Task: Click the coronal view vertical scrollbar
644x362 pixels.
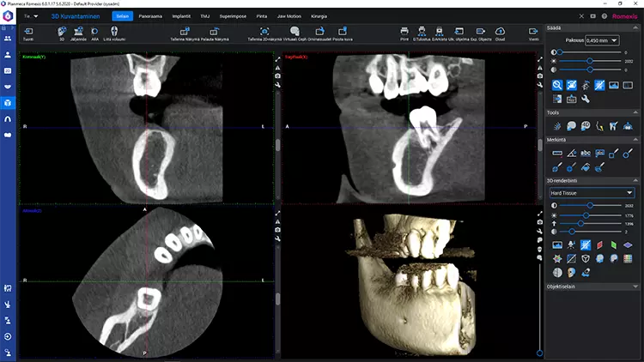Action: click(x=277, y=146)
